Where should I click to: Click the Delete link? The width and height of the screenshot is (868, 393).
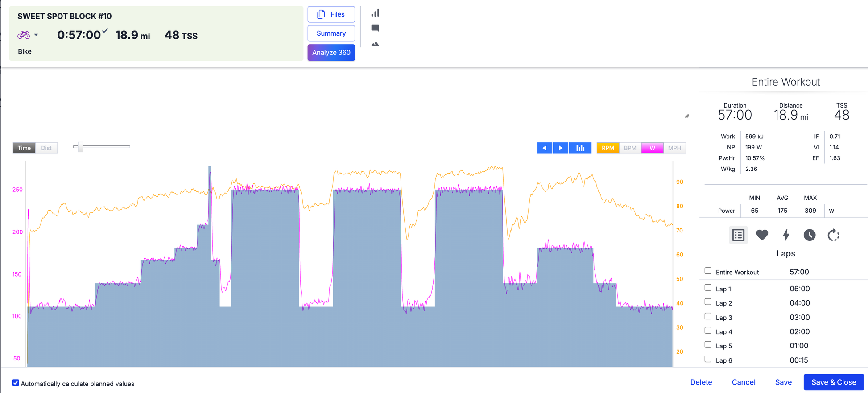701,382
